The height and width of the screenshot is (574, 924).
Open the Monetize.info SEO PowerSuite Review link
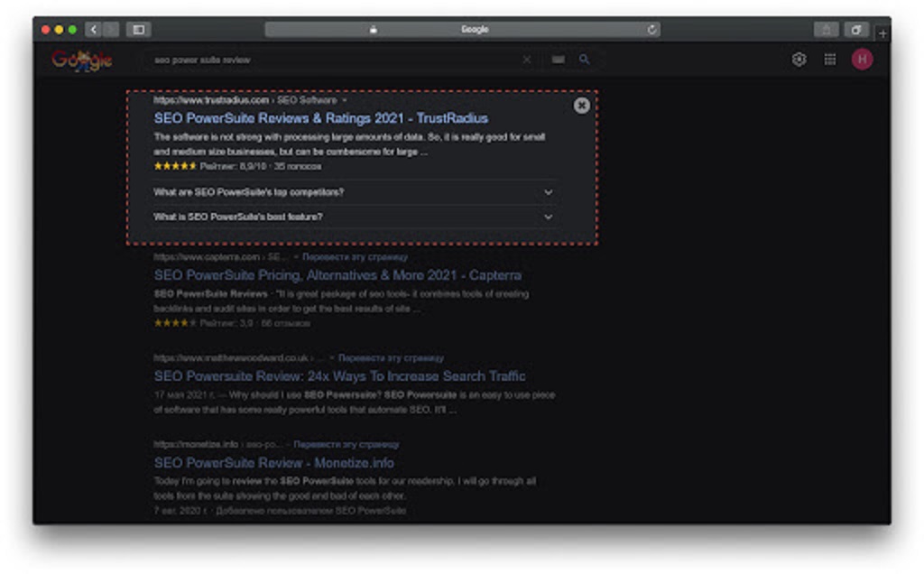(x=273, y=463)
